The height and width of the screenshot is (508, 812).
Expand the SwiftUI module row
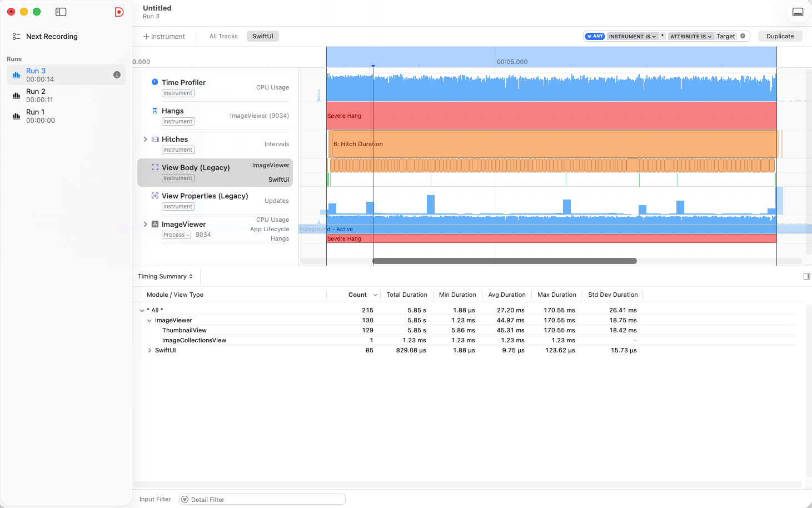point(150,350)
